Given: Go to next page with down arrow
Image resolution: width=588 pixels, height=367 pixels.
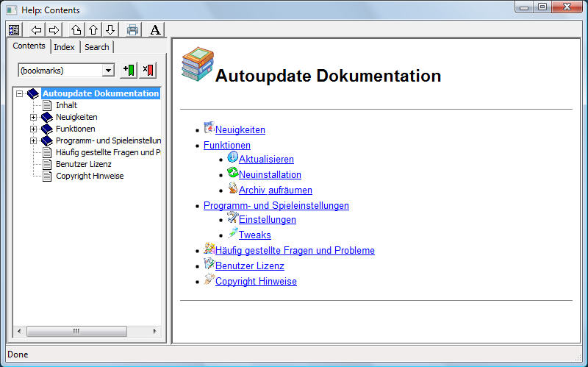Looking at the screenshot, I should tap(110, 30).
